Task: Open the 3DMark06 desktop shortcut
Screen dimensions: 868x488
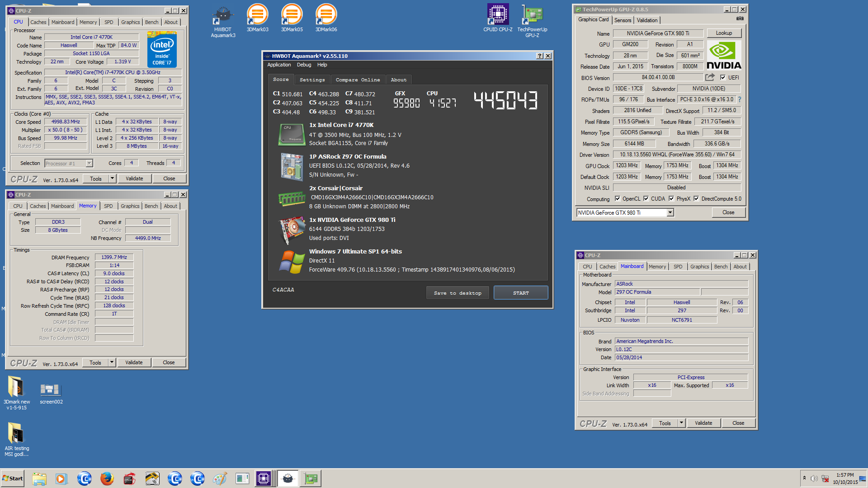Action: tap(326, 18)
